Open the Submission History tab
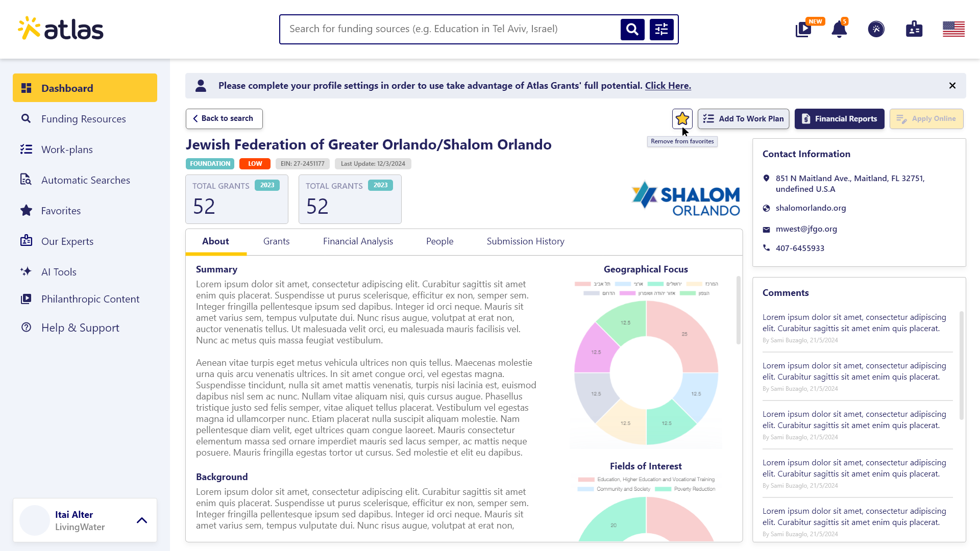This screenshot has height=551, width=980. pyautogui.click(x=525, y=241)
